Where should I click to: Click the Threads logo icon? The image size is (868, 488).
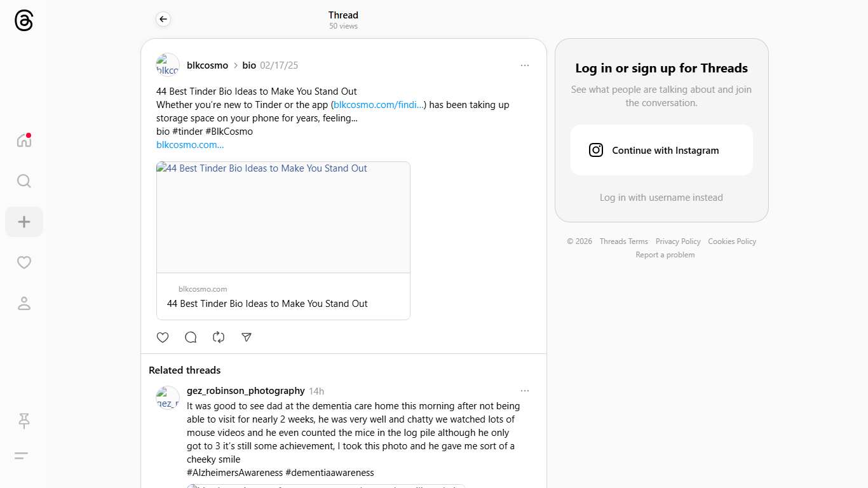[24, 21]
